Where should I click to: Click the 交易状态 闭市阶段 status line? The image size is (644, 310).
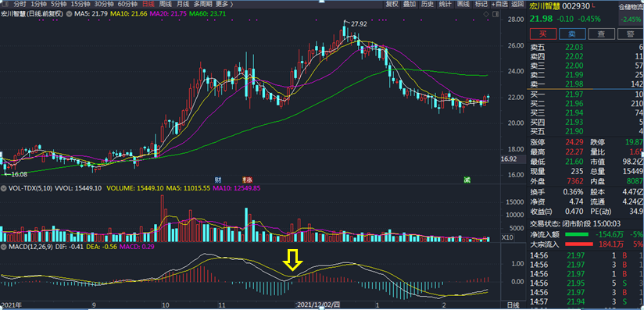(x=575, y=224)
